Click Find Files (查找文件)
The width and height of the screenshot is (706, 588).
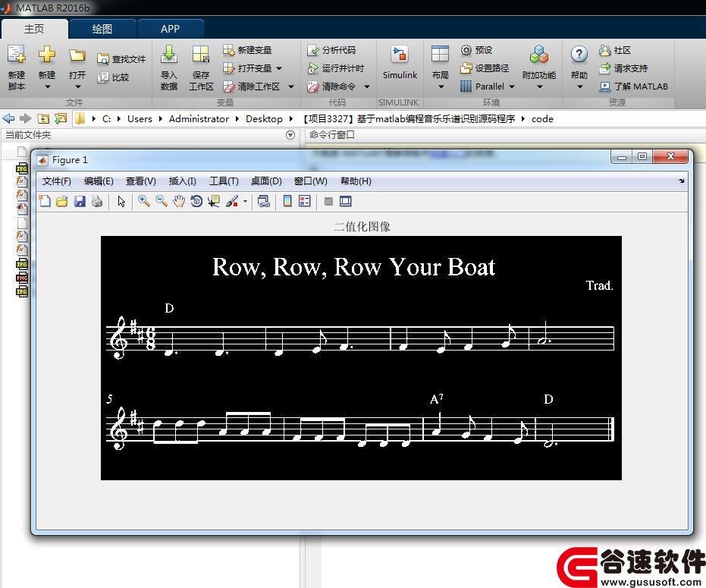(121, 59)
